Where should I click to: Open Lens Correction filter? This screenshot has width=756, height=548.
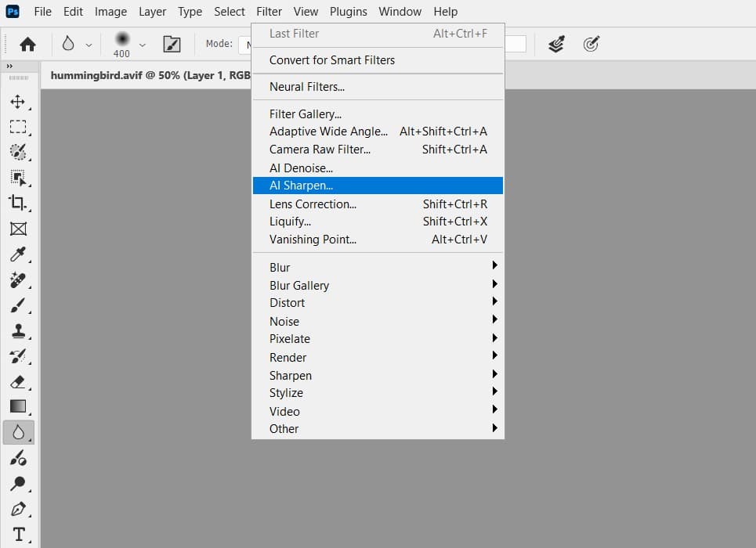click(378, 204)
